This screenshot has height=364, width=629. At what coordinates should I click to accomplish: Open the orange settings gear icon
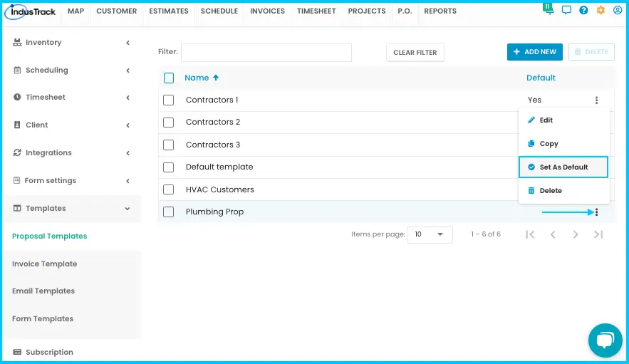[601, 10]
